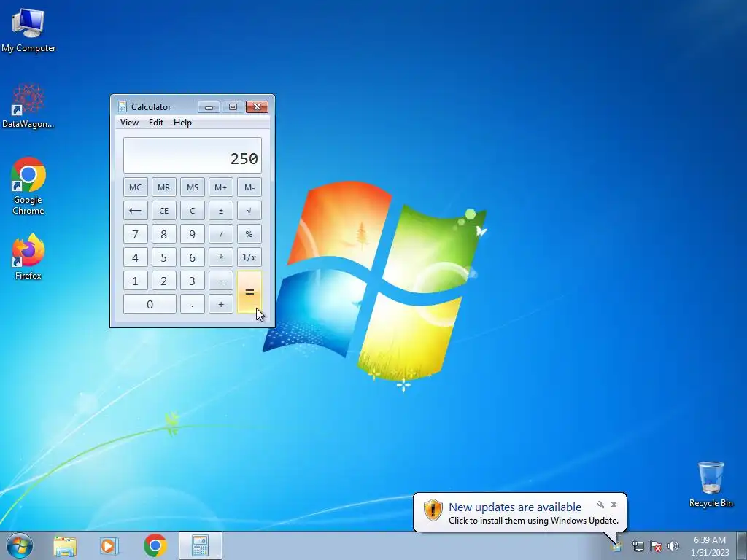The image size is (747, 560).
Task: Click the number 2 key
Action: coord(164,281)
